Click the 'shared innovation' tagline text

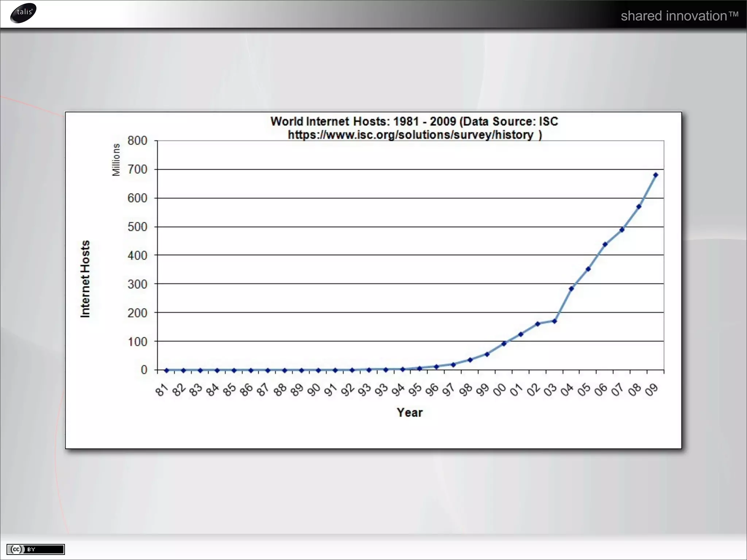(x=679, y=16)
